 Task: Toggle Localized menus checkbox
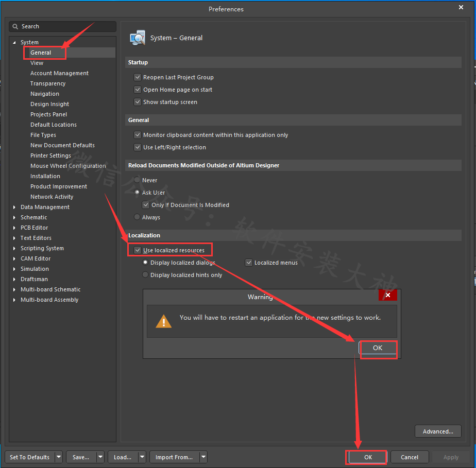(x=249, y=263)
